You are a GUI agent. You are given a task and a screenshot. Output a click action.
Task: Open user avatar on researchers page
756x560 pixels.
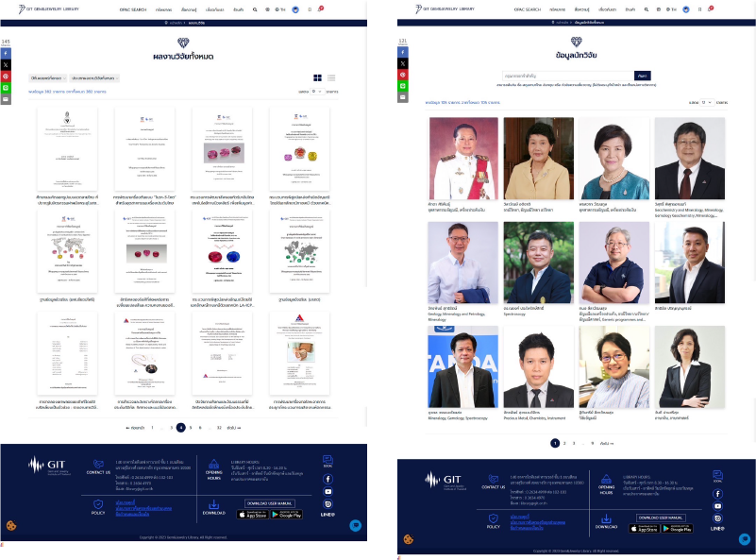click(685, 9)
